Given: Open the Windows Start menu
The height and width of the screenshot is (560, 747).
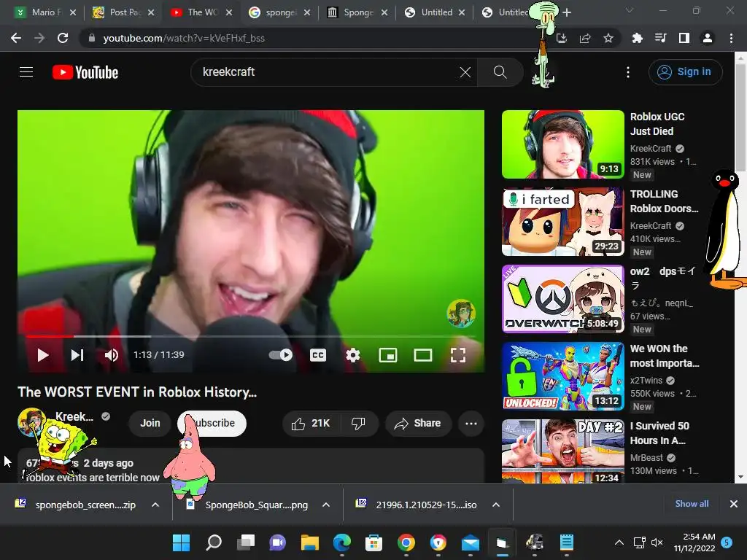Looking at the screenshot, I should (181, 542).
